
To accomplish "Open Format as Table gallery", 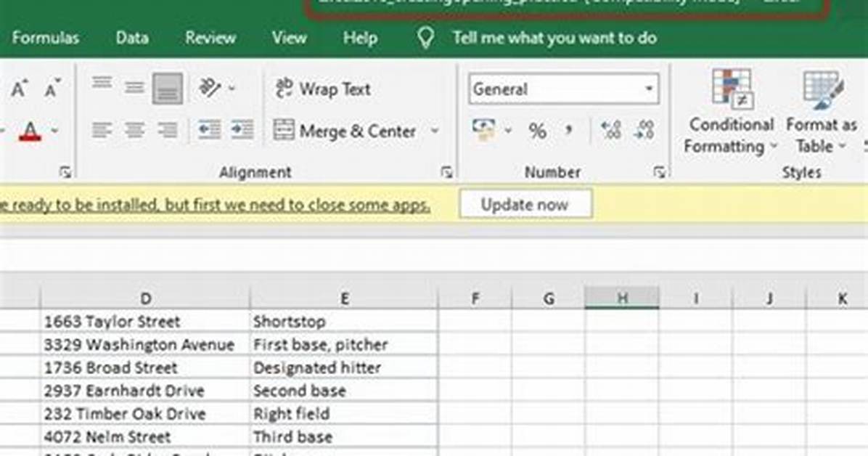I will (x=822, y=113).
